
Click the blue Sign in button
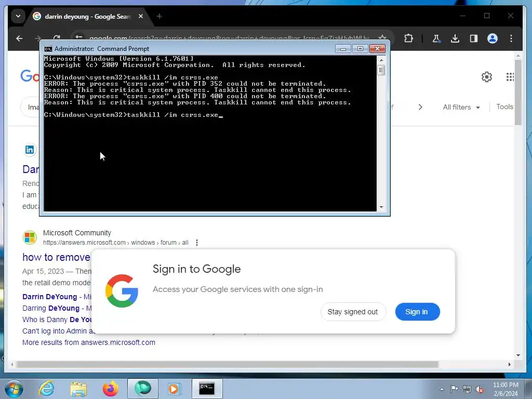pos(417,312)
